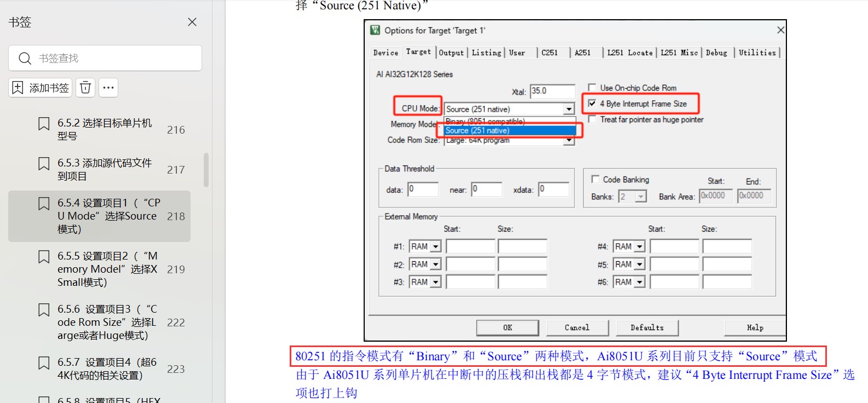Close the bookmarks panel
The image size is (868, 403).
pyautogui.click(x=192, y=22)
